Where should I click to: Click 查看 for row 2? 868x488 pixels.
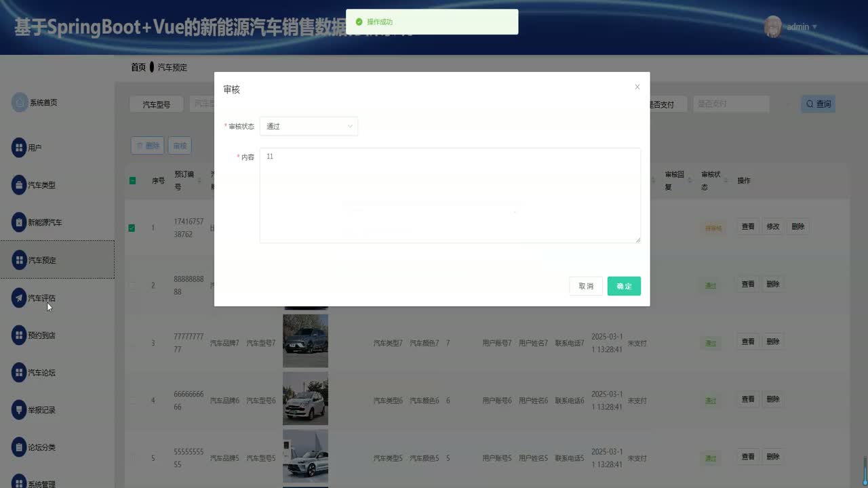(748, 284)
